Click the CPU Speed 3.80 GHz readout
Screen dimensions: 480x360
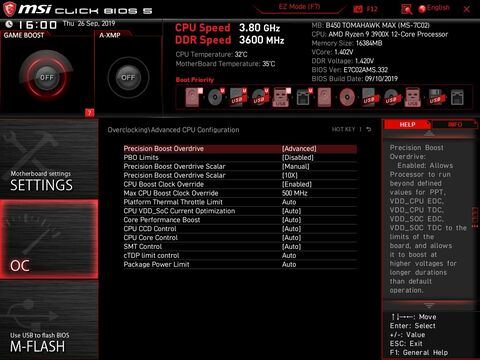228,28
